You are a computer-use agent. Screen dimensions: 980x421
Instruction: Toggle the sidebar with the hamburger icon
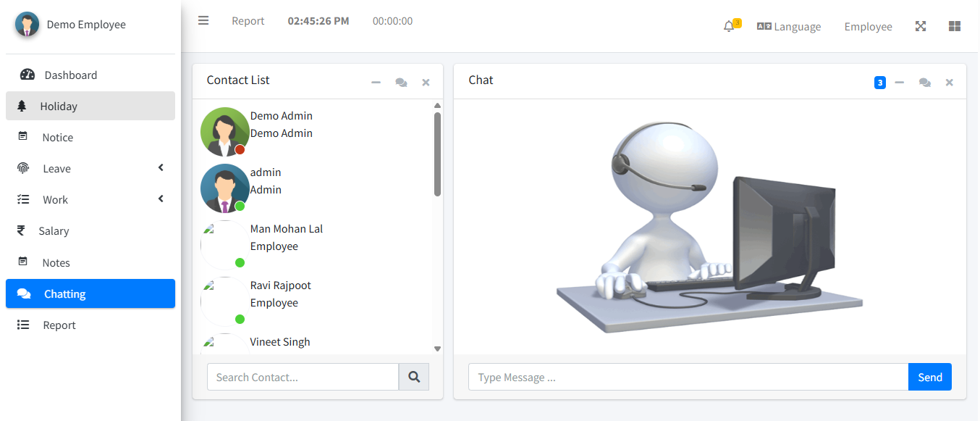pos(203,21)
